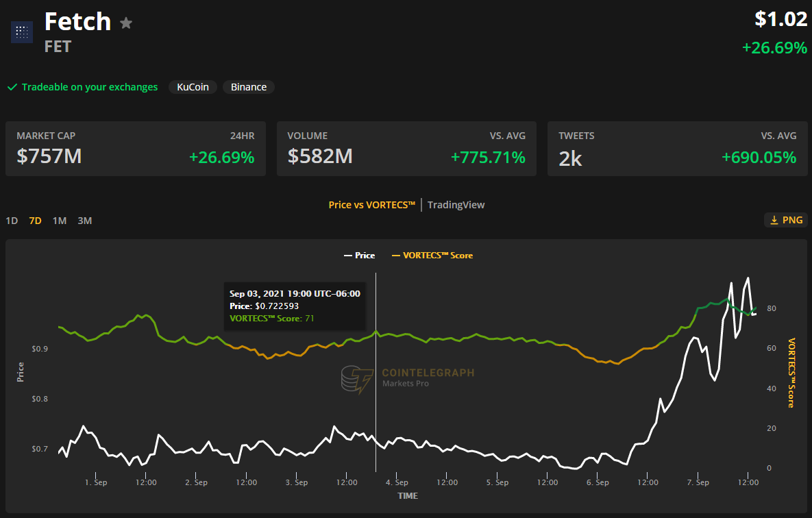Select the 1D time range
Screen dimensions: 812x518
[x=12, y=221]
